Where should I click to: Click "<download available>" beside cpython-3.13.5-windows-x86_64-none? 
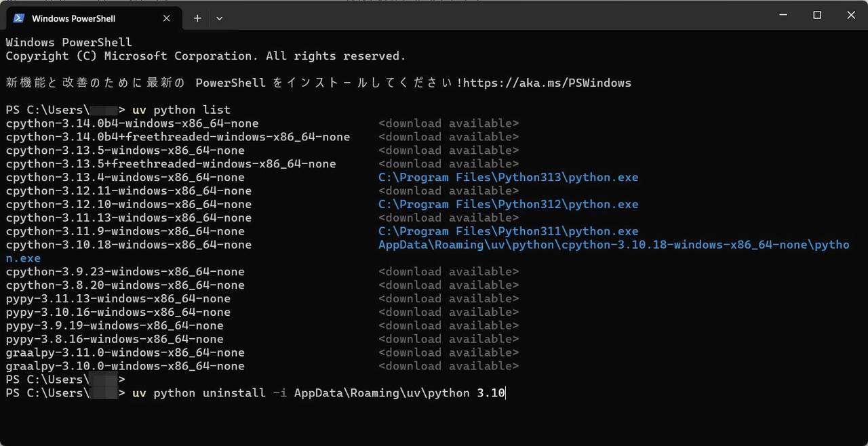tap(449, 150)
